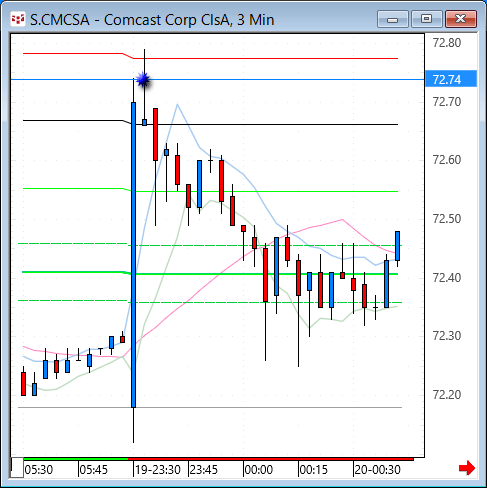Click the 23:45 time axis label
This screenshot has width=487, height=488.
click(x=203, y=470)
